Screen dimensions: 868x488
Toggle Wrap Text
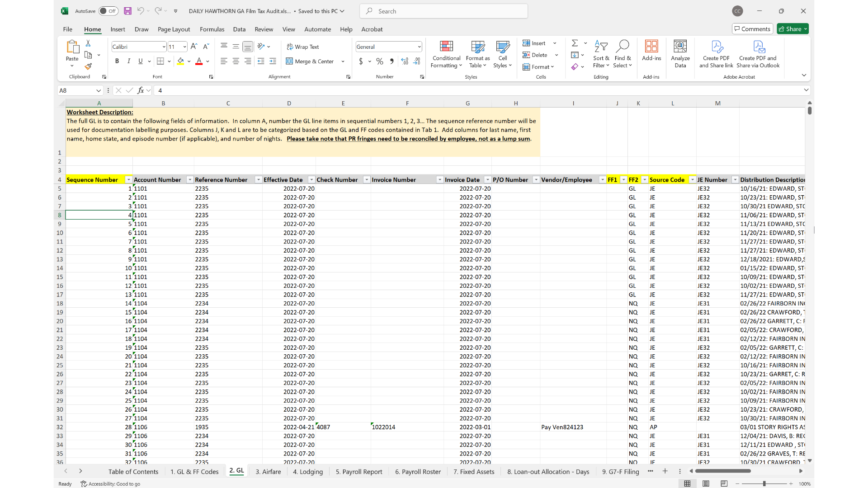(x=302, y=47)
